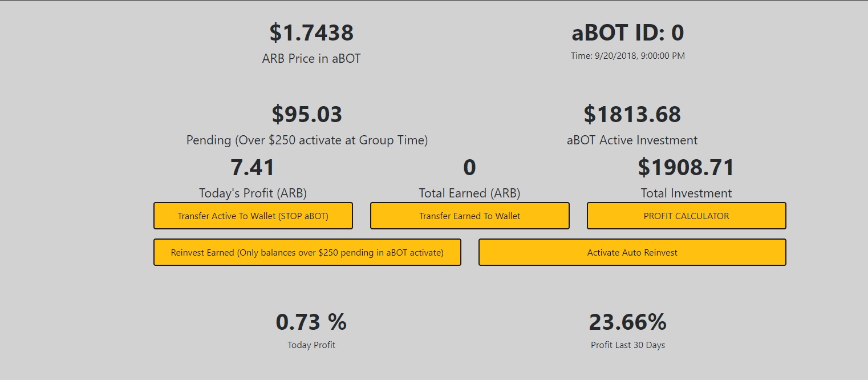Select the Pending activation note text

pyautogui.click(x=307, y=140)
